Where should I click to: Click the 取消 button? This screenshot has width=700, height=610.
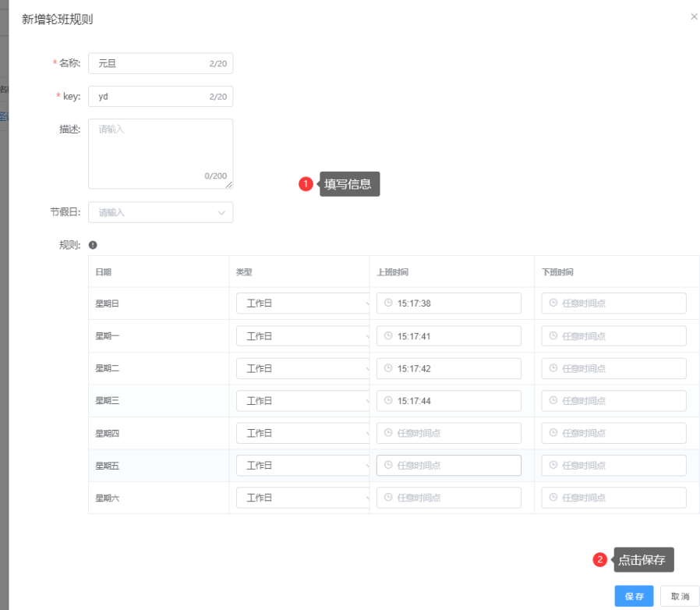coord(680,596)
